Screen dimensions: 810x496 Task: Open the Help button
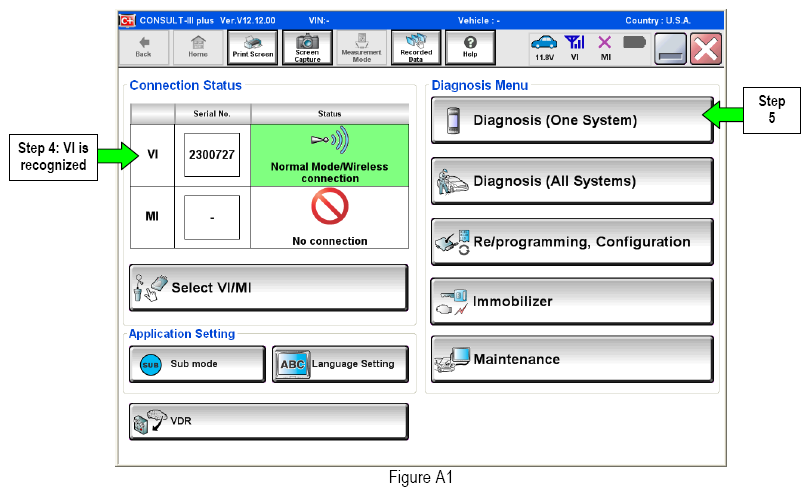[470, 48]
